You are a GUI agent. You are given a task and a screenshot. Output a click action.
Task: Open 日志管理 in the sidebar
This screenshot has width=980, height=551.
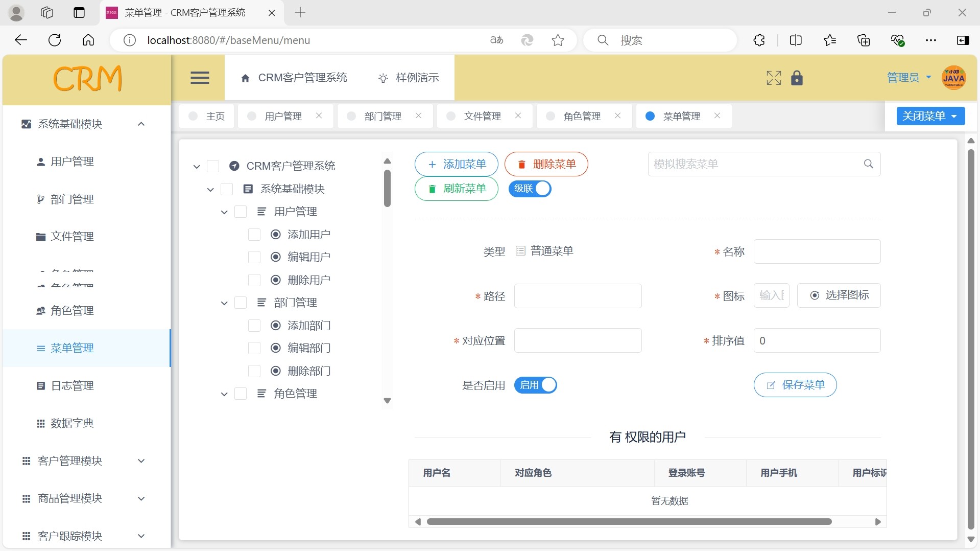pyautogui.click(x=72, y=386)
